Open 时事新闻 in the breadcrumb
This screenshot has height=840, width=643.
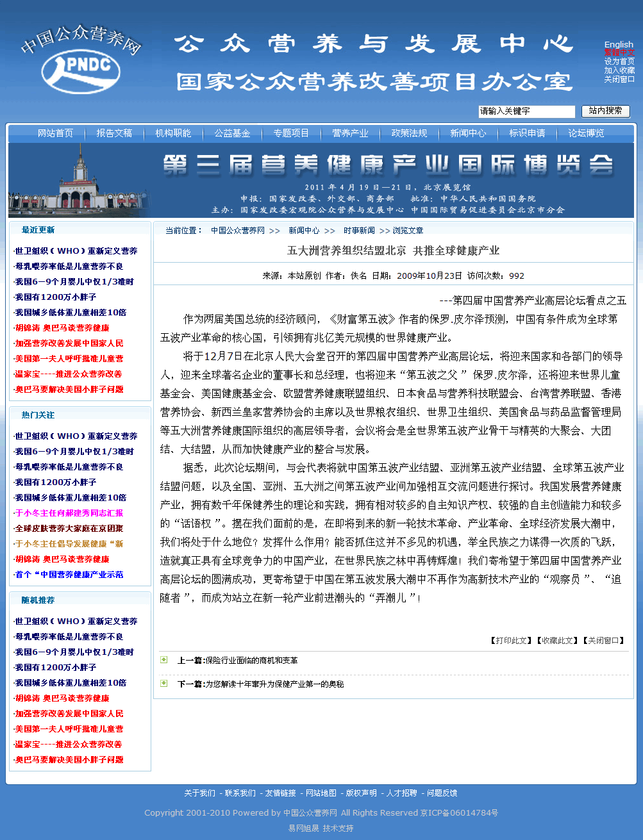[359, 231]
